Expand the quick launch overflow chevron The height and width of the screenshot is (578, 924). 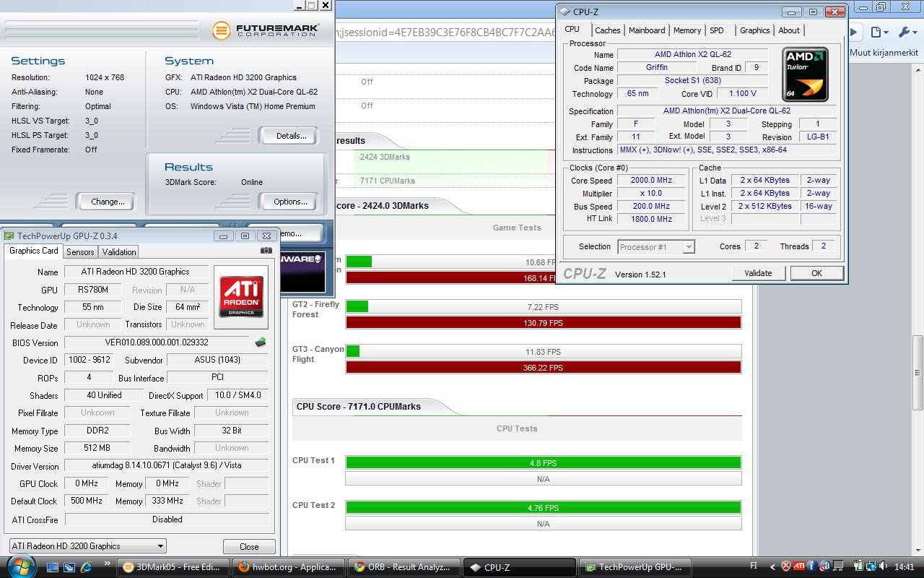point(108,564)
